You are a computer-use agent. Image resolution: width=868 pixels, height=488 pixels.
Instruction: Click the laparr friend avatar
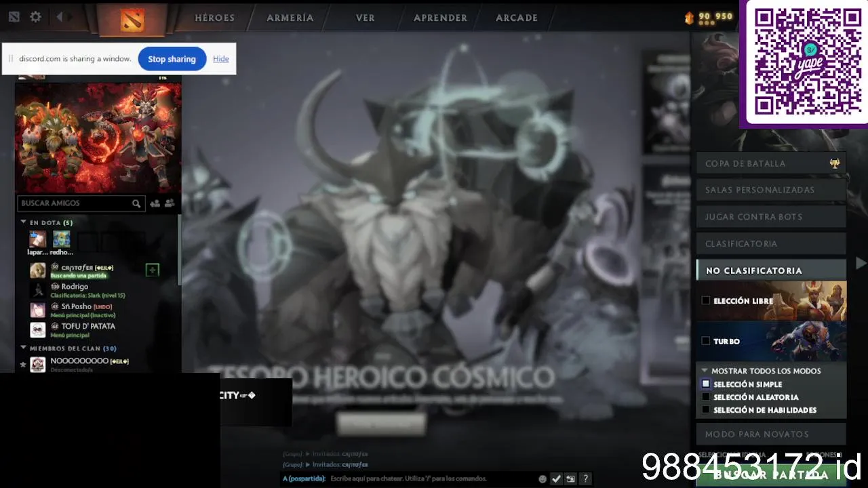tap(37, 239)
